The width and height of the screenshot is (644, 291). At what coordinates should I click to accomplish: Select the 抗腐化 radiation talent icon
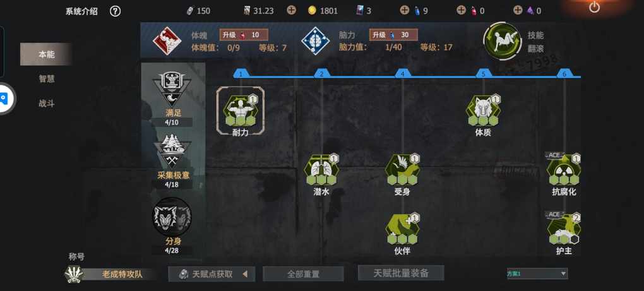[x=564, y=170]
